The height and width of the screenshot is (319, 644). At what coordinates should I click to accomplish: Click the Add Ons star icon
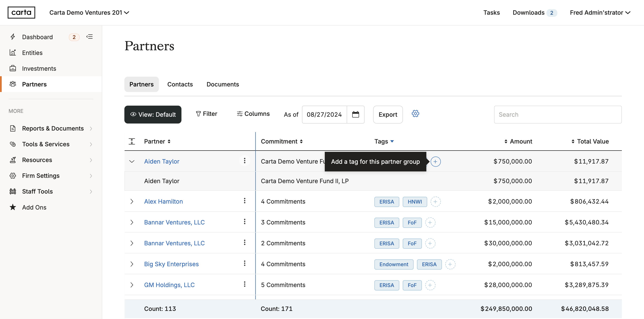click(x=13, y=207)
